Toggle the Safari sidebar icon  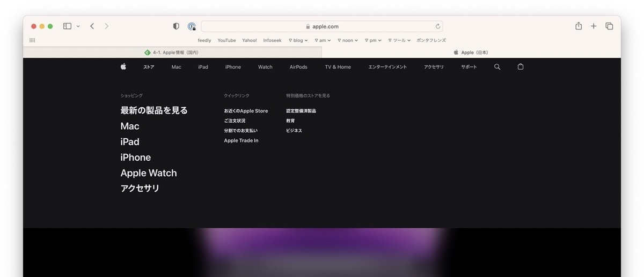67,26
